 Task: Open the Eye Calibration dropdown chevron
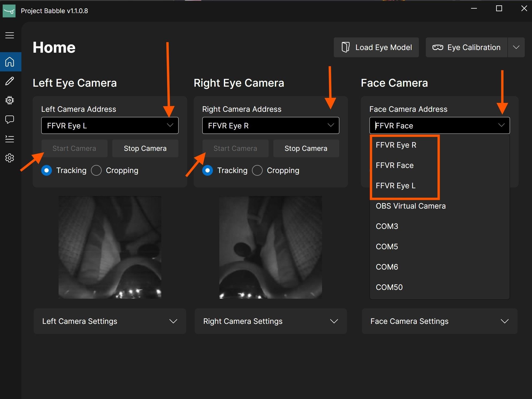click(516, 47)
